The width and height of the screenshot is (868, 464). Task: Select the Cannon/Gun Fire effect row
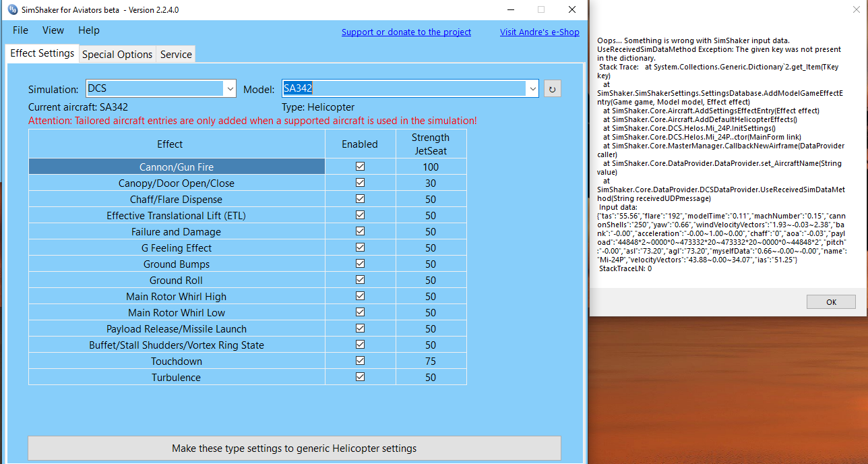(x=177, y=167)
